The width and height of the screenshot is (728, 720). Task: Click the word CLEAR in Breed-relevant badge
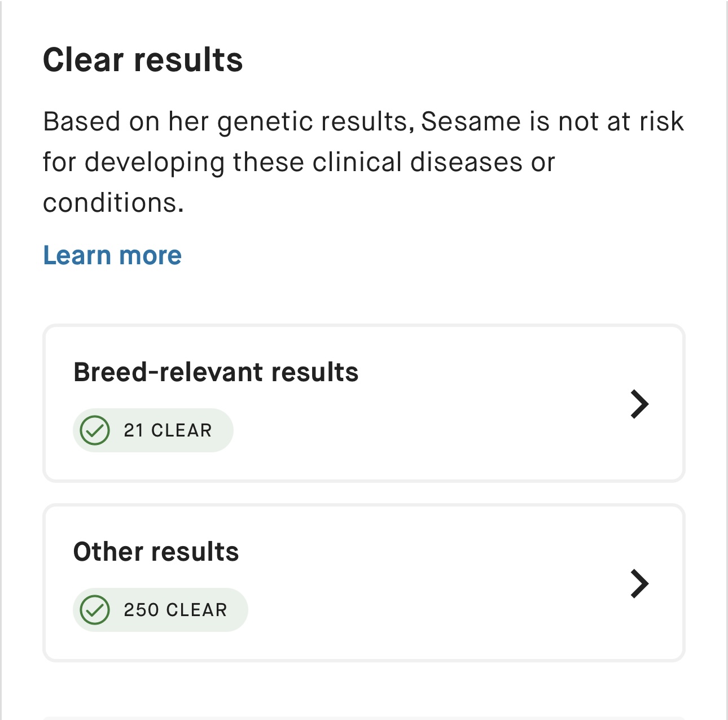coord(182,430)
